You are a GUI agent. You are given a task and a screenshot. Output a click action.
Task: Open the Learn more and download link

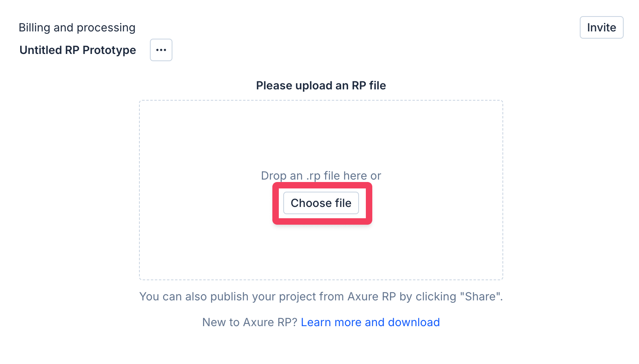point(370,322)
